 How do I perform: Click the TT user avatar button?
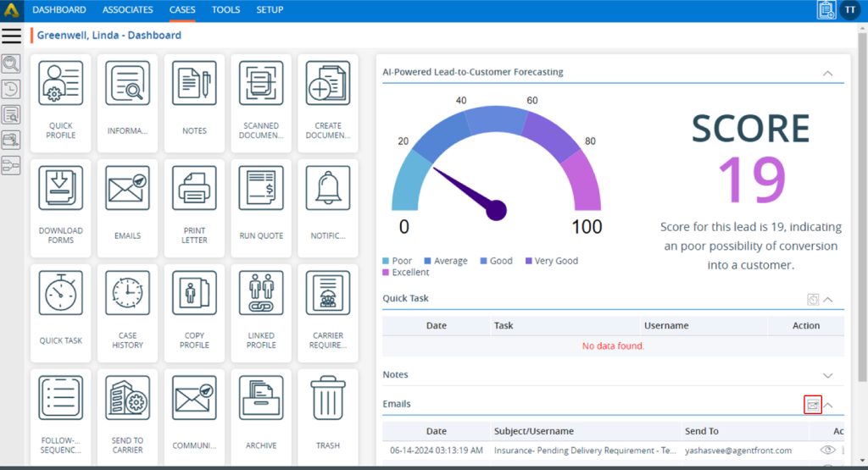[x=849, y=10]
